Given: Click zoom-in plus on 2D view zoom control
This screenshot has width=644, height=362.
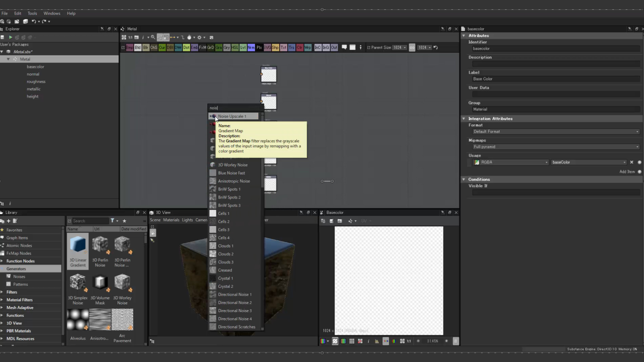Looking at the screenshot, I should click(446, 341).
